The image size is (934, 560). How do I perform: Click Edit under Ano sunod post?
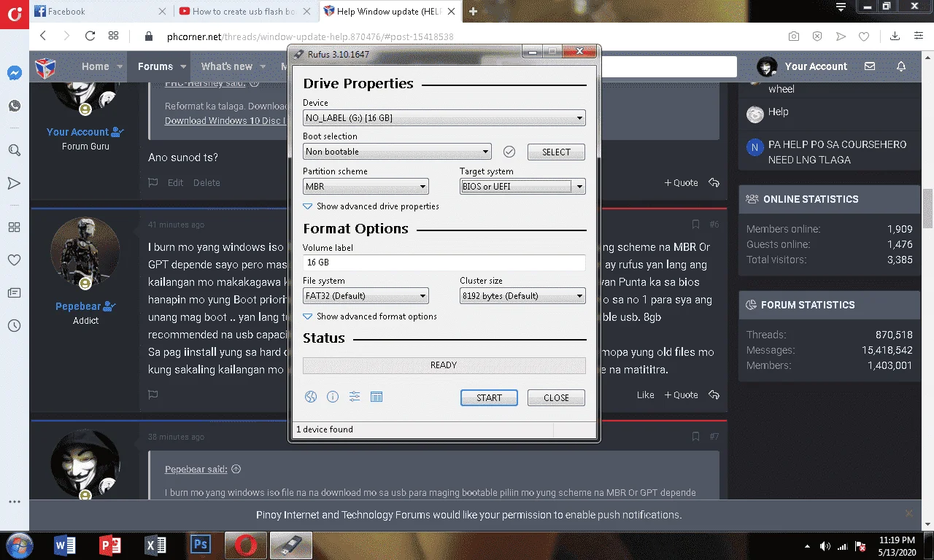tap(175, 182)
